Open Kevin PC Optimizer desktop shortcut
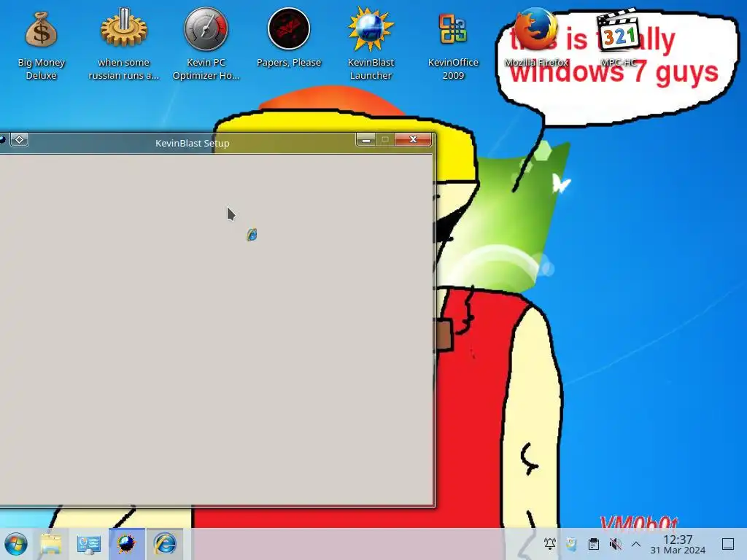Image resolution: width=747 pixels, height=560 pixels. click(206, 29)
